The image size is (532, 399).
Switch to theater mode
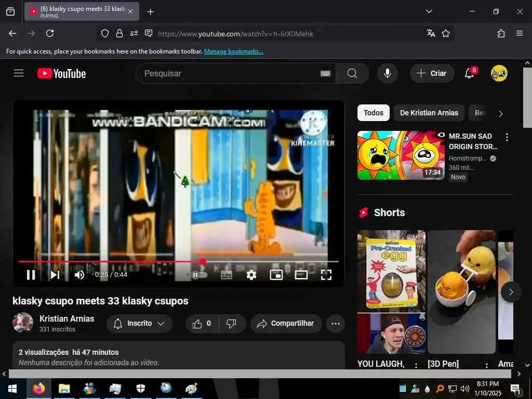click(301, 274)
